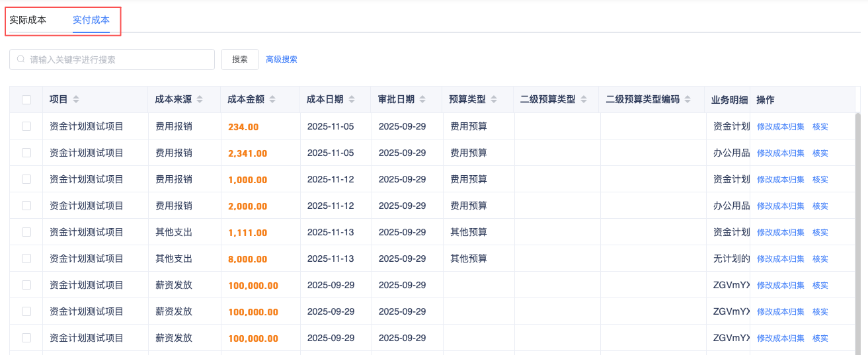868x355 pixels.
Task: Sort by 预算类型 column sort icon
Action: pos(494,100)
